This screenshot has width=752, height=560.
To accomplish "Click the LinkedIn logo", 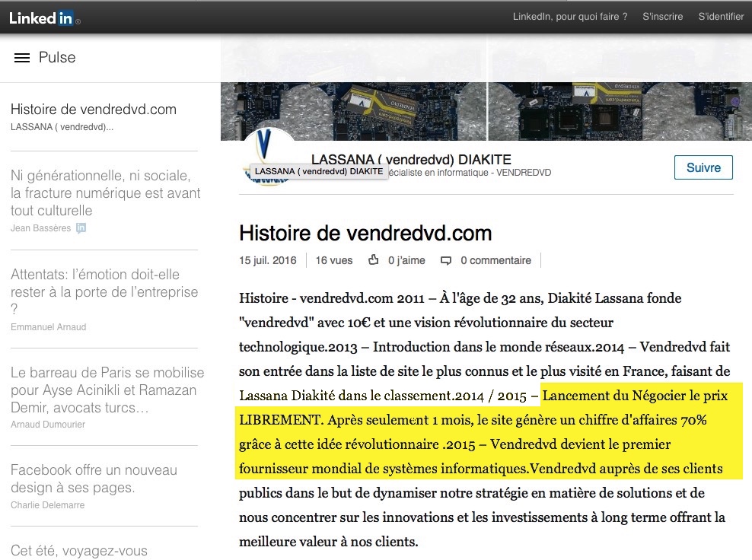I will pyautogui.click(x=45, y=18).
